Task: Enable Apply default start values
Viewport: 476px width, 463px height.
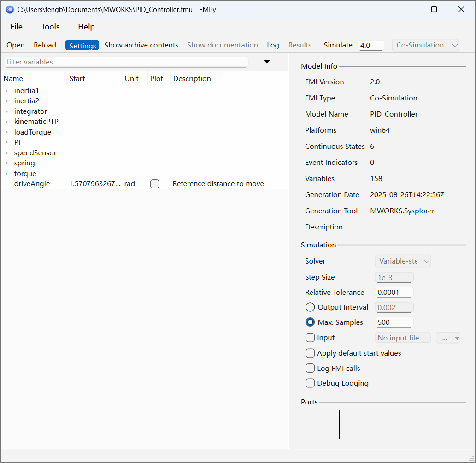Action: (x=311, y=353)
